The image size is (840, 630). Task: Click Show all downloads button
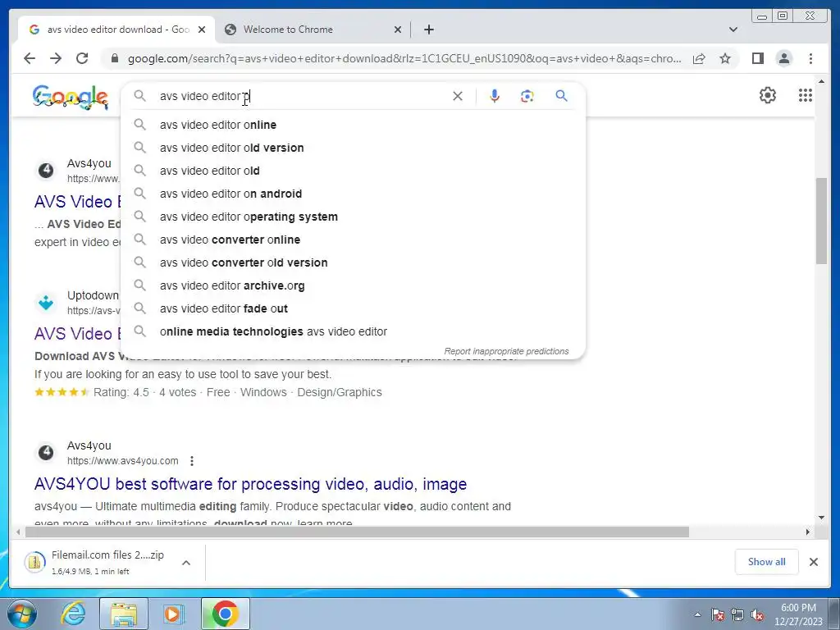coord(767,562)
